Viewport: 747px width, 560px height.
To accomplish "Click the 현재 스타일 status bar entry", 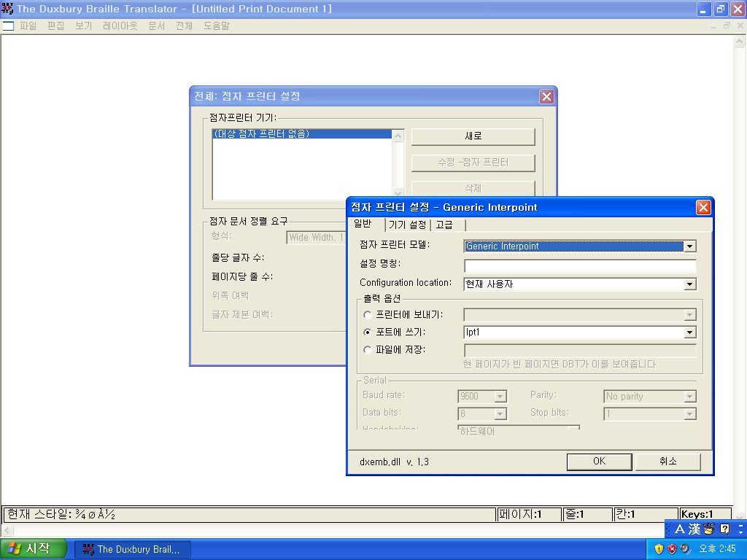I will tap(249, 514).
